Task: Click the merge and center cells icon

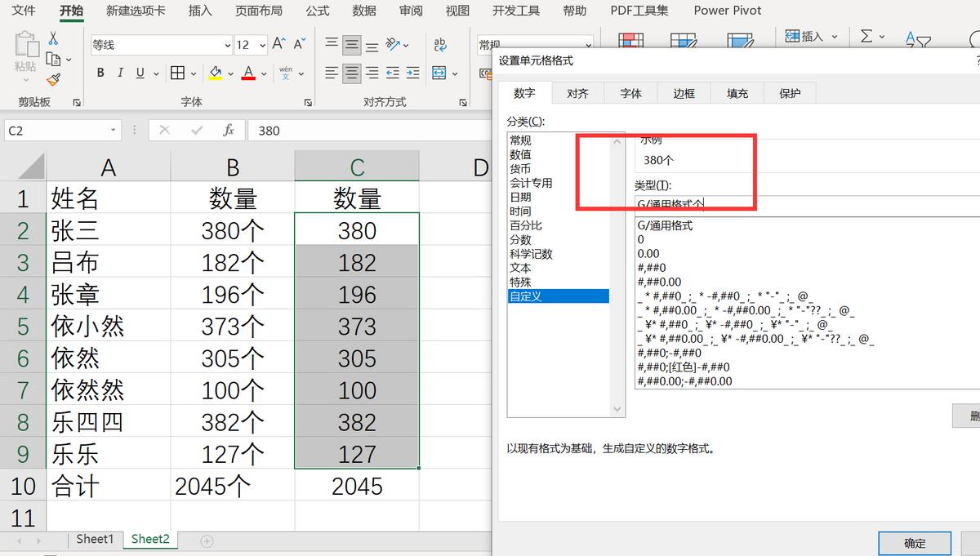Action: (x=439, y=73)
